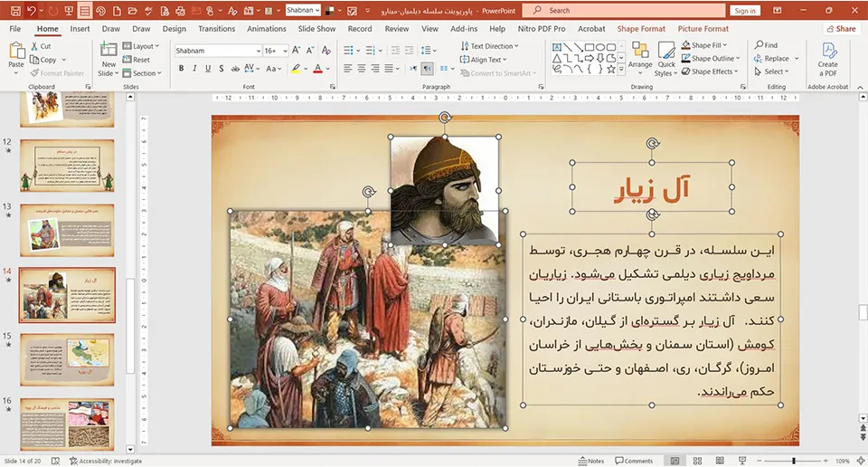Click Reset slide layout
The image size is (868, 467).
(137, 60)
